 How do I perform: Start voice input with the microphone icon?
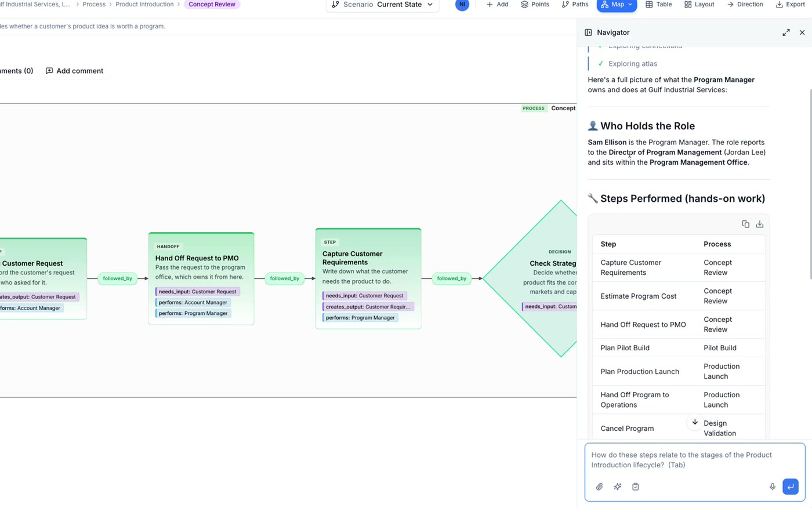click(773, 487)
